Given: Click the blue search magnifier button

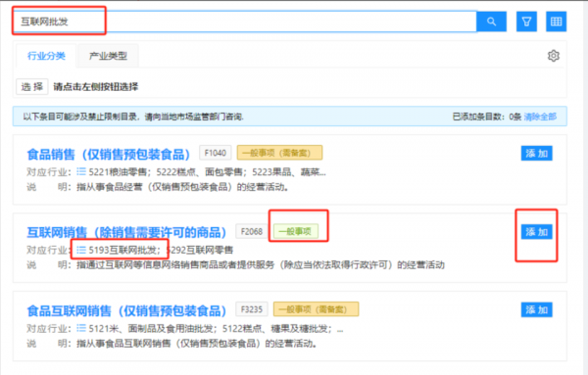Looking at the screenshot, I should 491,22.
